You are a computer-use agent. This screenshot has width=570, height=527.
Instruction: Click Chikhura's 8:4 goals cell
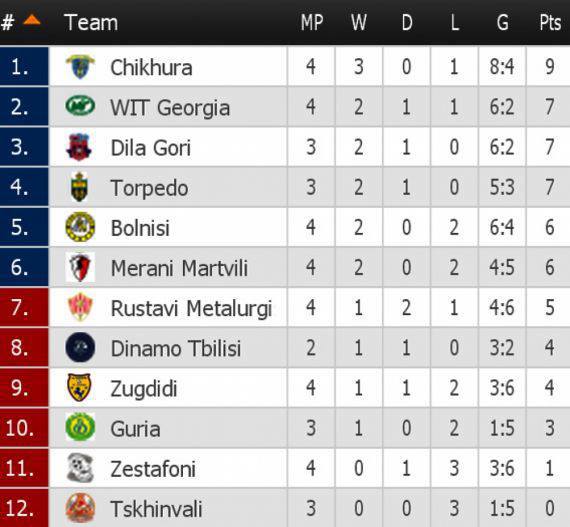point(502,67)
